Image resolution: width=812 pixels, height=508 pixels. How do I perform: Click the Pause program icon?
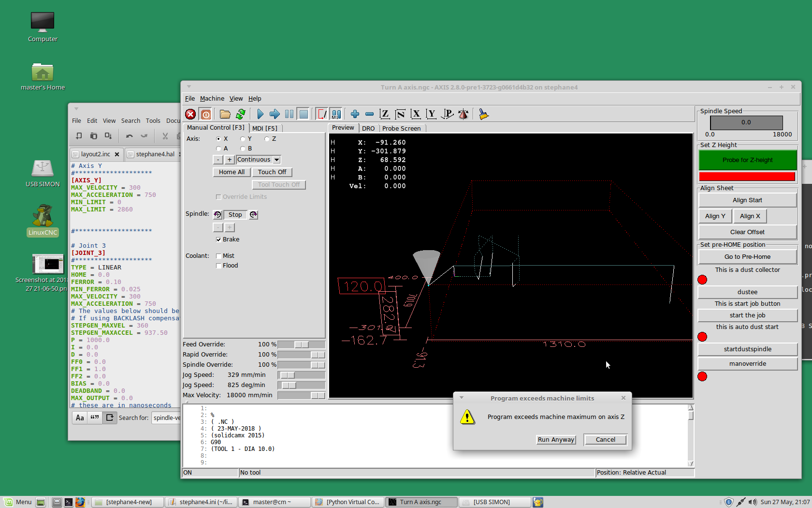click(289, 114)
